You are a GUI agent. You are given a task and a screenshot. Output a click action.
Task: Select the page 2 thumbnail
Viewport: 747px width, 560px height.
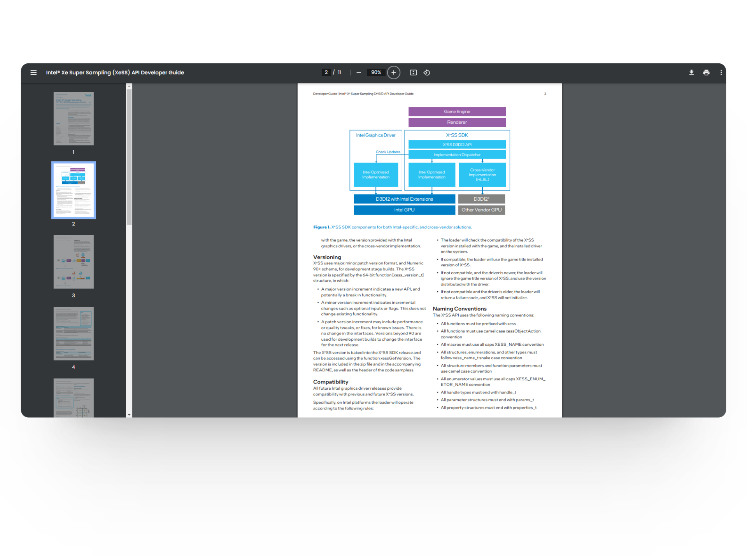[74, 190]
